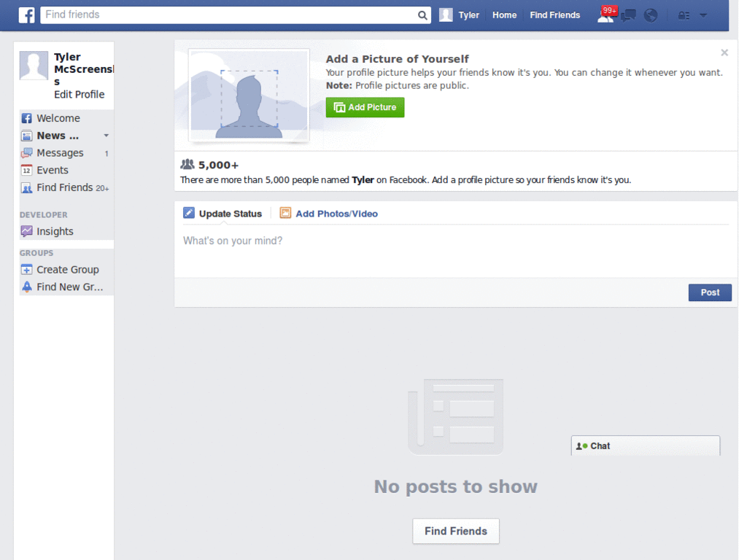Click the Insights chart icon
747x560 pixels.
tap(27, 231)
